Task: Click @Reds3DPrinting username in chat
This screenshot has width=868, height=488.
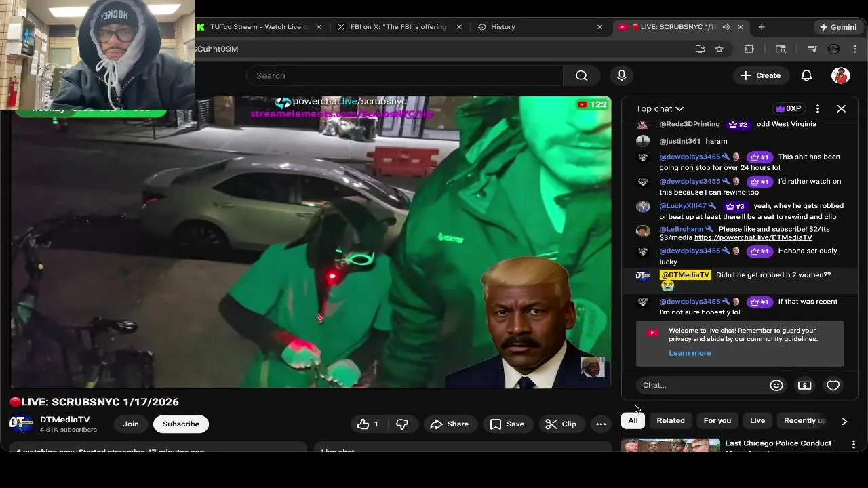Action: tap(690, 124)
